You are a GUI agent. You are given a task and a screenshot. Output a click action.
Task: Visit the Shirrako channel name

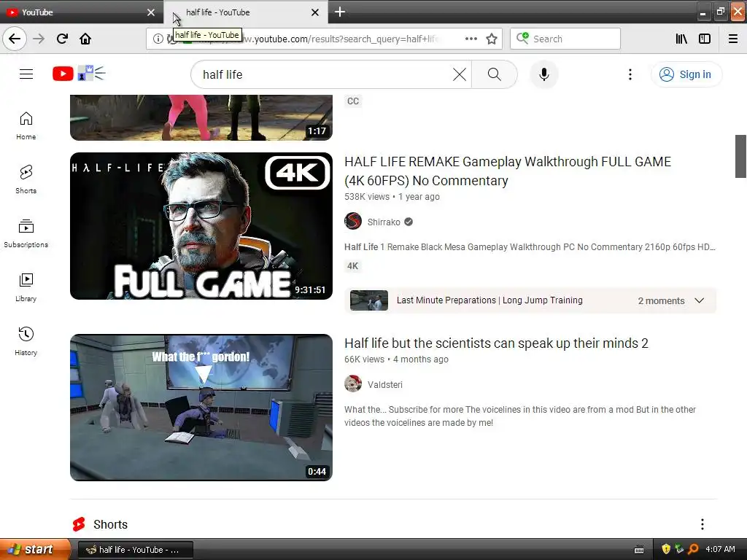(384, 222)
